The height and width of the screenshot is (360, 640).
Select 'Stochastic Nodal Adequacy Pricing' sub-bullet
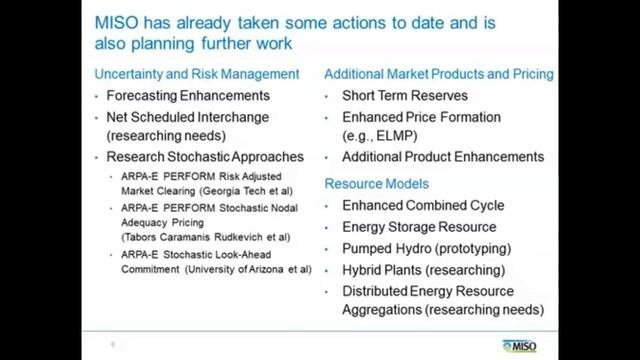pos(209,222)
